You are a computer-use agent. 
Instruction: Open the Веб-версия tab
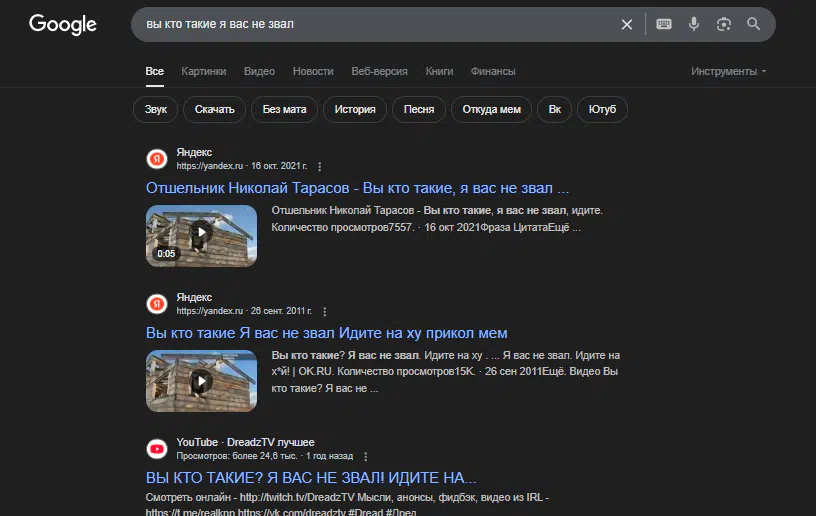[x=379, y=71]
